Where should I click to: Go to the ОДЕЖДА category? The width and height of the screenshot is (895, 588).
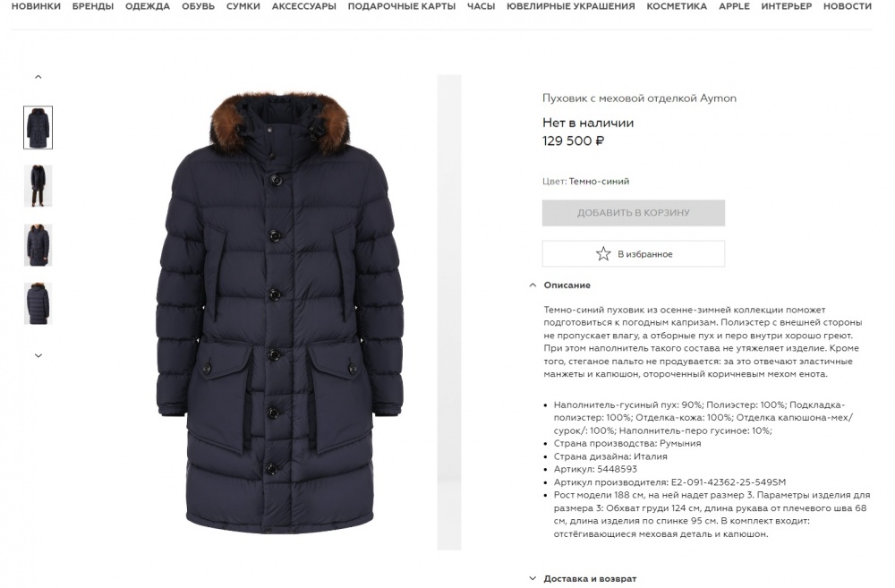148,6
